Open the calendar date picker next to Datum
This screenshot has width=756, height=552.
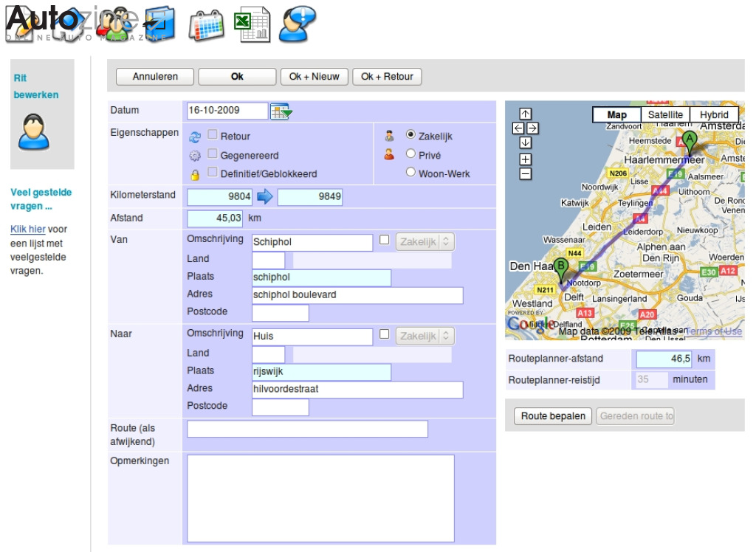coord(279,110)
